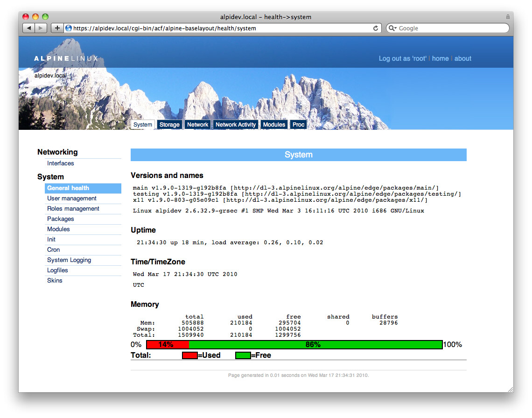Click the add bookmark plus button
Viewport: 532px width, 418px height.
coord(57,28)
